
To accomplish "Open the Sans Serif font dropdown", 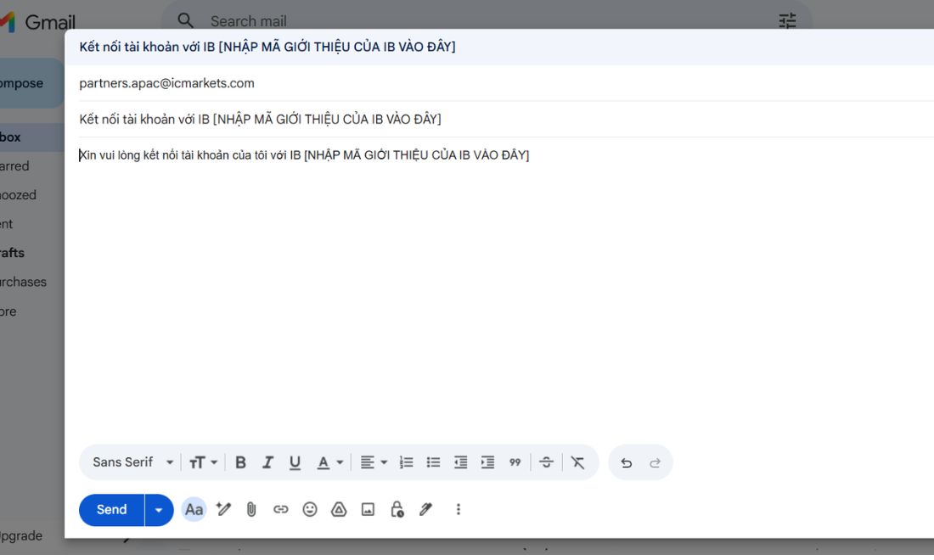I will 132,462.
